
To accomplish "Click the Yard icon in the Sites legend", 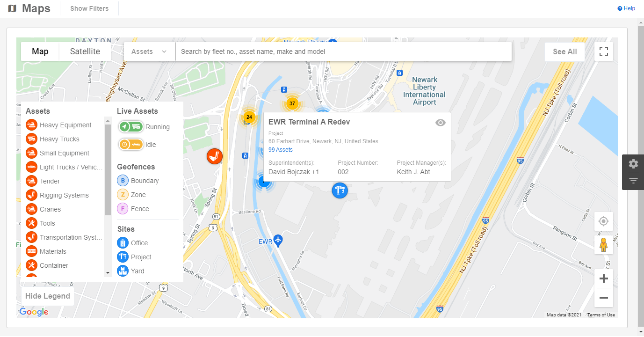I will (x=123, y=271).
